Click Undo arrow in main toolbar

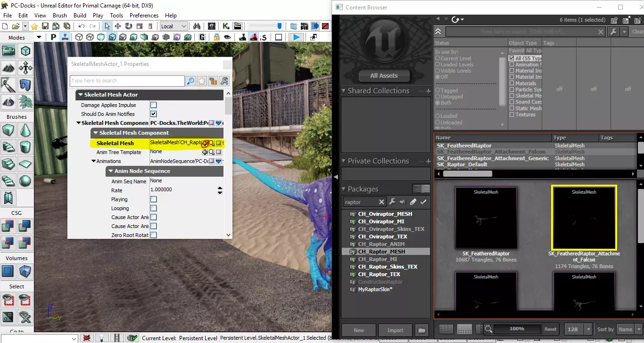[82, 26]
